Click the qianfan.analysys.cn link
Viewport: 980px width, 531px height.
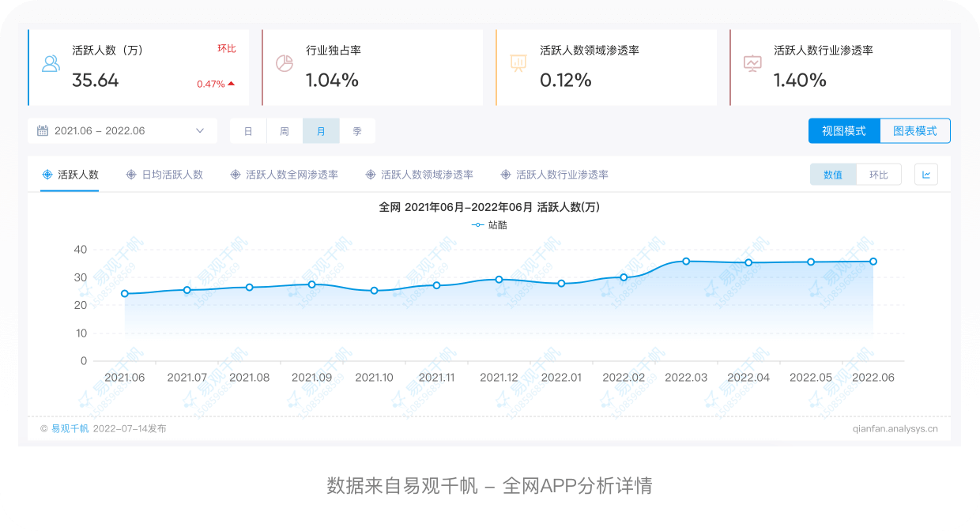[x=895, y=429]
